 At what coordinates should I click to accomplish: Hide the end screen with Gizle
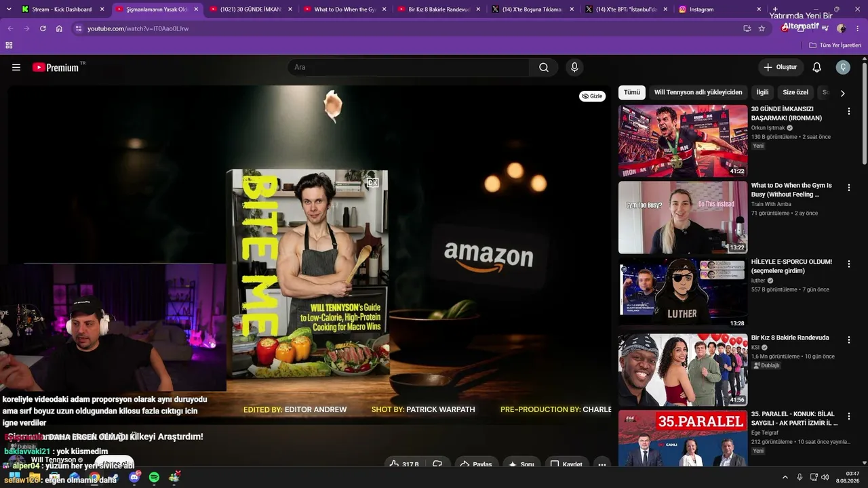[593, 96]
